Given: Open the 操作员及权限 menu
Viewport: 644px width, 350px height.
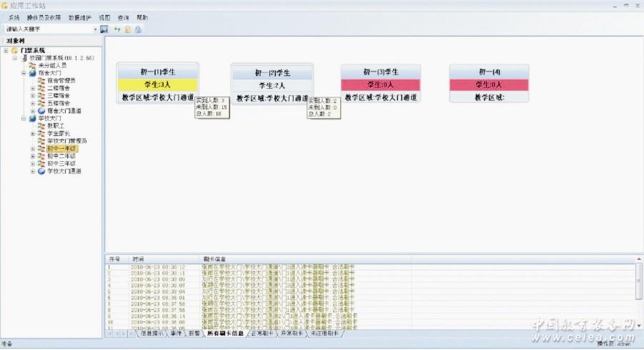Looking at the screenshot, I should 44,17.
